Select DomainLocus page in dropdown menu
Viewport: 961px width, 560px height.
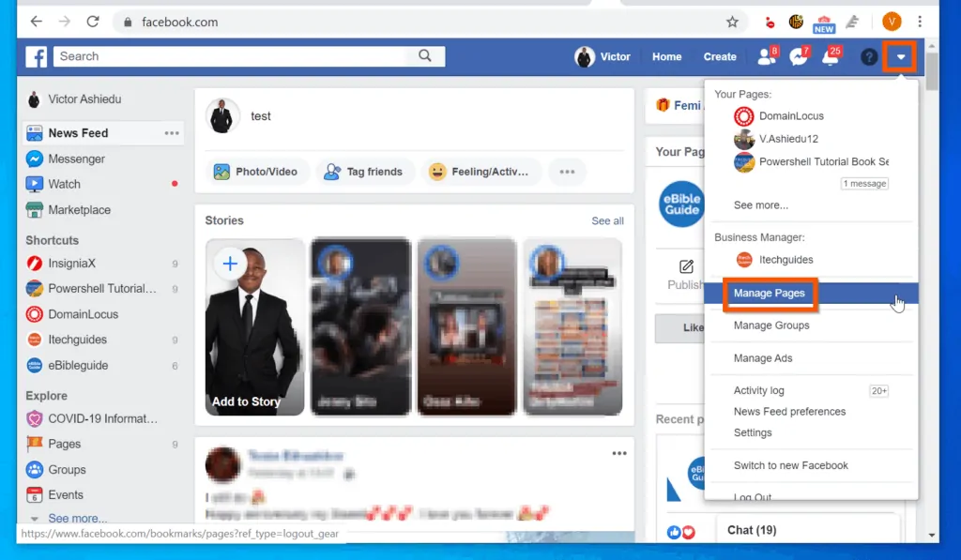779,115
